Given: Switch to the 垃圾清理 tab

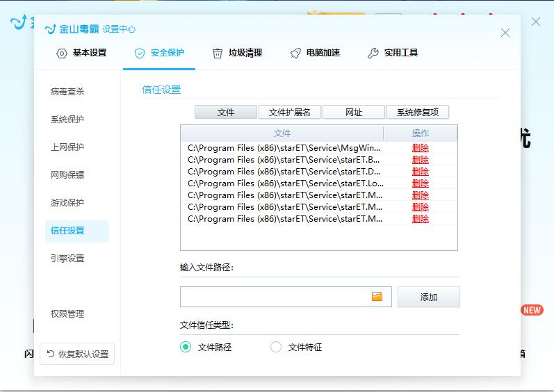Looking at the screenshot, I should point(237,53).
